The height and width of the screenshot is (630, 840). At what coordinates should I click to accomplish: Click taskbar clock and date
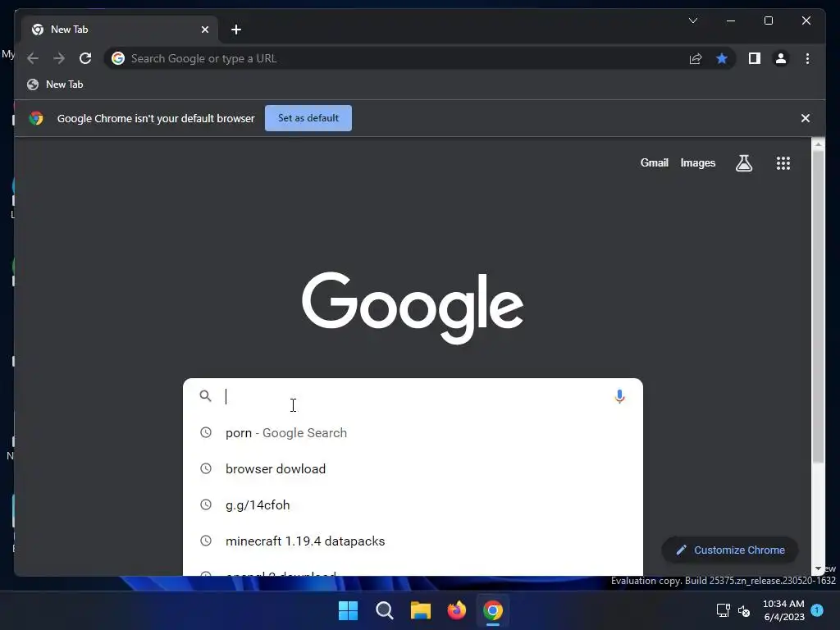point(783,610)
